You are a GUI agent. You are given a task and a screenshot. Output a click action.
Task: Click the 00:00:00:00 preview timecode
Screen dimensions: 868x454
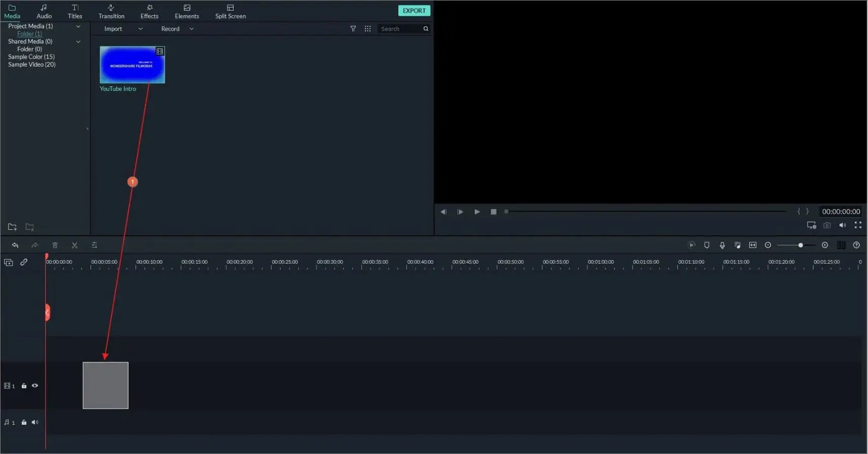[x=841, y=212]
